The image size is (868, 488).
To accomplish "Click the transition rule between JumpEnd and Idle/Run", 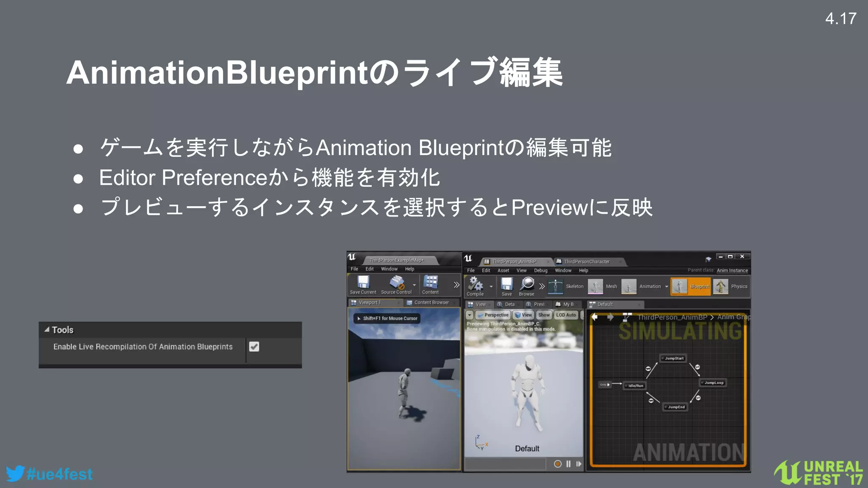I will point(651,400).
